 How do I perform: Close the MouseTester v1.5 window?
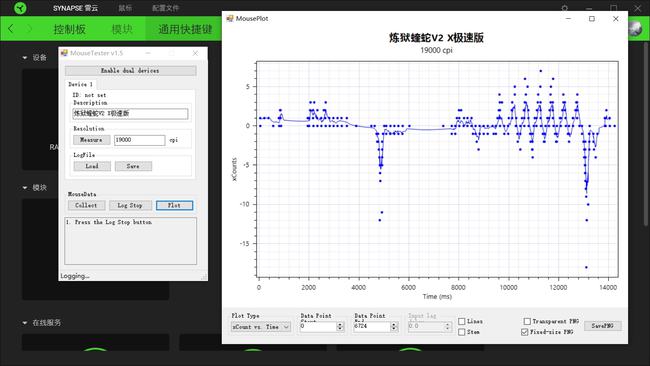(x=195, y=53)
